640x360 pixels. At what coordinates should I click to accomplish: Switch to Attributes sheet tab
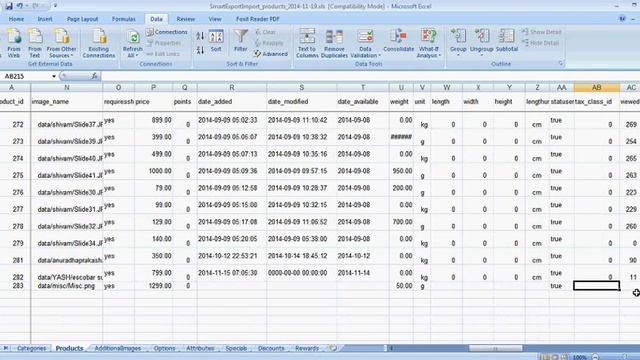coord(200,348)
